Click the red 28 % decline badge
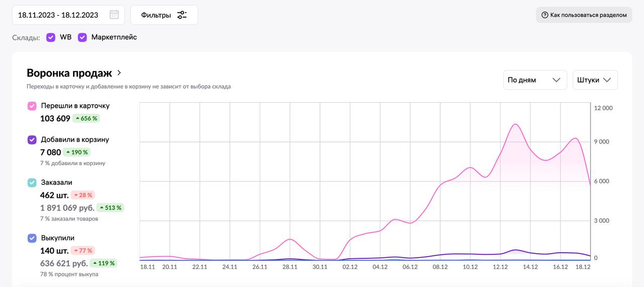The height and width of the screenshot is (287, 644). pos(83,195)
